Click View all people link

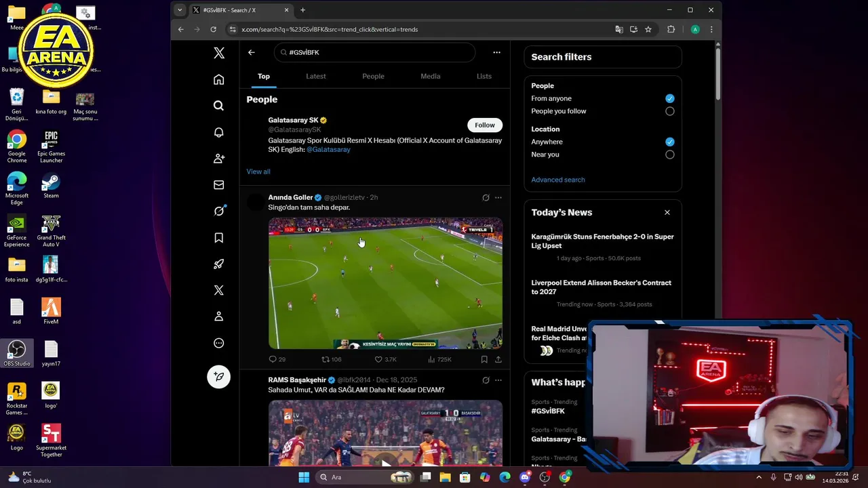pos(258,171)
